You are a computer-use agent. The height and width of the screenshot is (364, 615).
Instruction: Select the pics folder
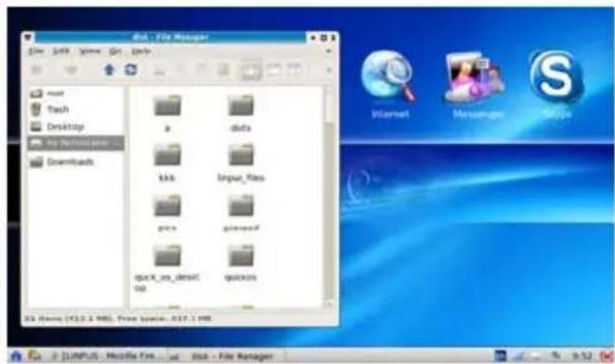[x=167, y=212]
